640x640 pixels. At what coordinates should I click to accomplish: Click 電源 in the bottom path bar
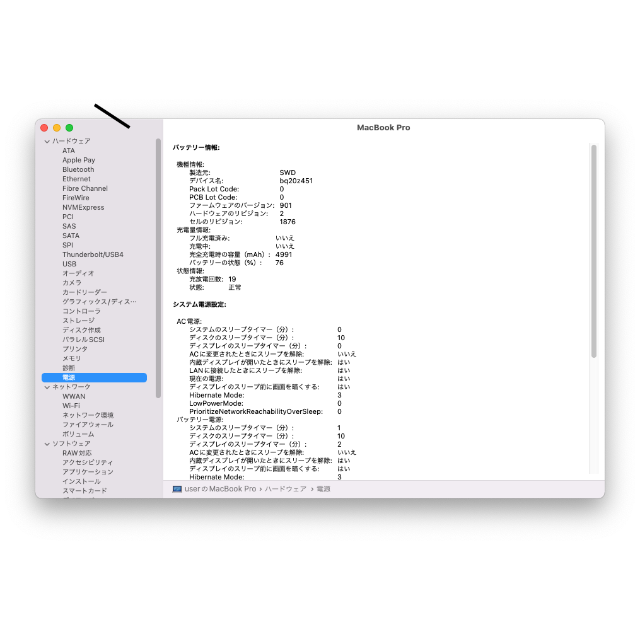tap(323, 489)
